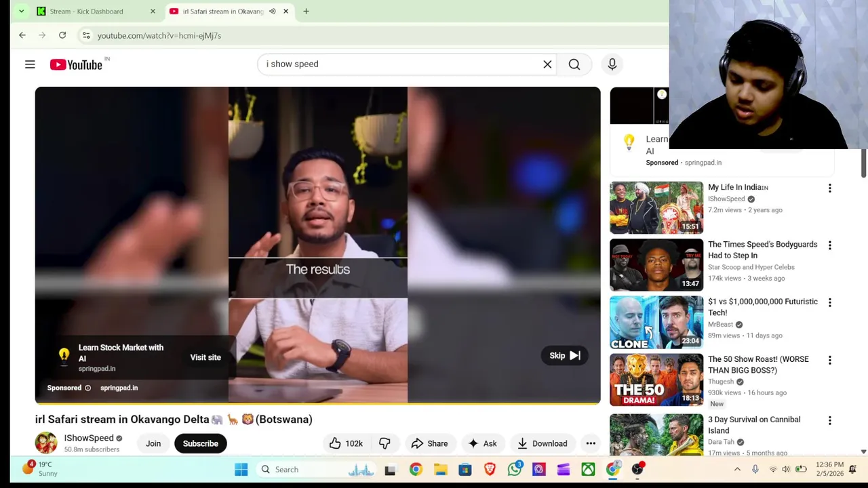The height and width of the screenshot is (488, 868).
Task: Open 3 Day Survival on Cannibal Island title
Action: 754,425
